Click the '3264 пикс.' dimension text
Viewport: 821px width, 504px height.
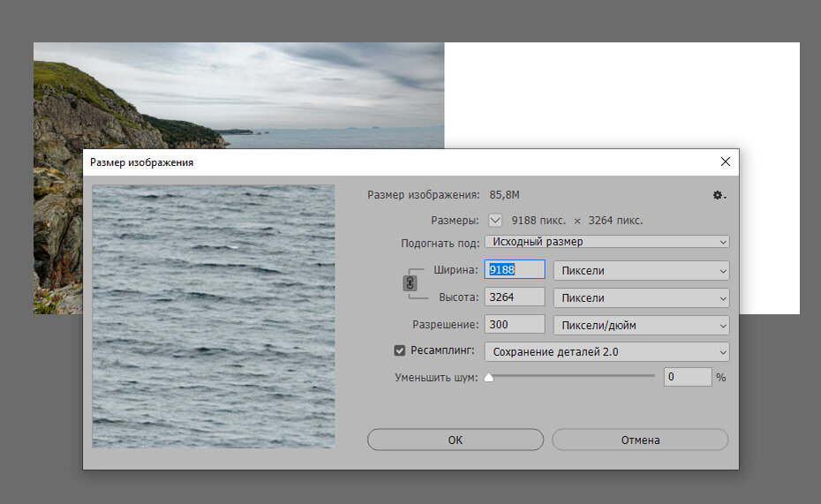click(615, 221)
